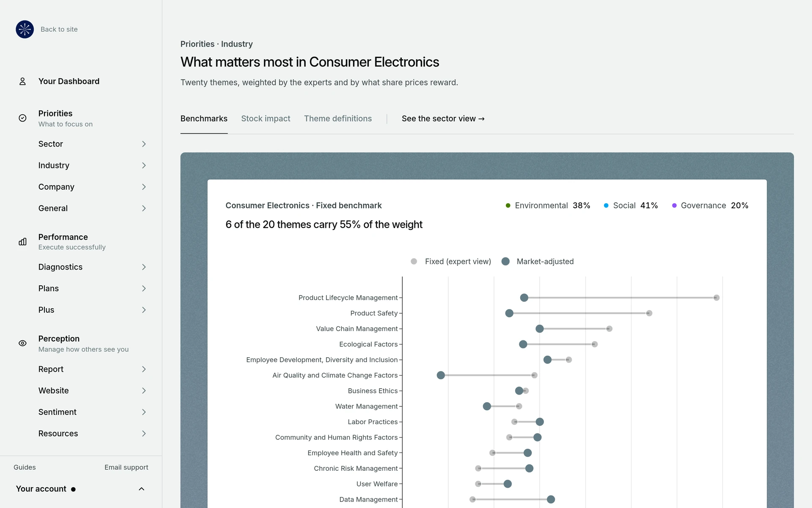The height and width of the screenshot is (508, 812).
Task: Switch to the Stock impact tab
Action: tap(266, 119)
